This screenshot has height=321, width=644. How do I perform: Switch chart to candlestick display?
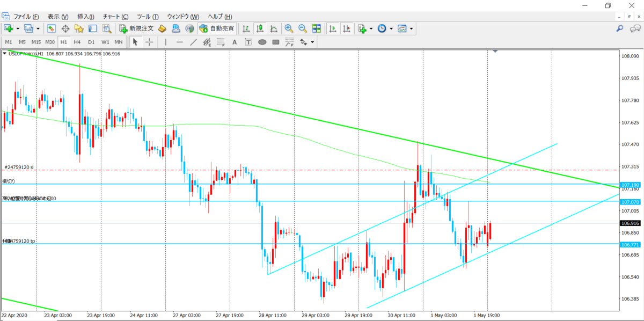pos(260,28)
